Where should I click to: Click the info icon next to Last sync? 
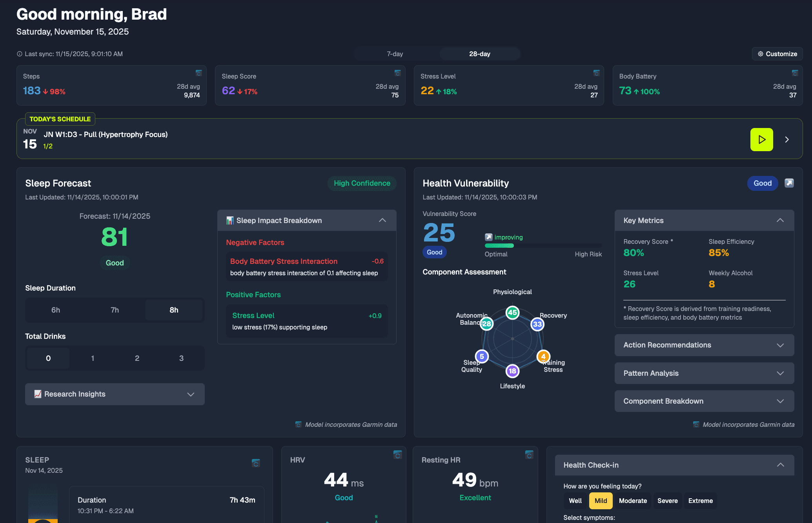(20, 54)
